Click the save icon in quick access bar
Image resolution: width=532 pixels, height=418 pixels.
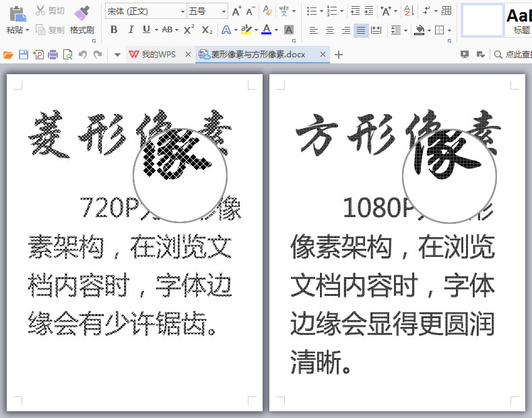[x=24, y=55]
